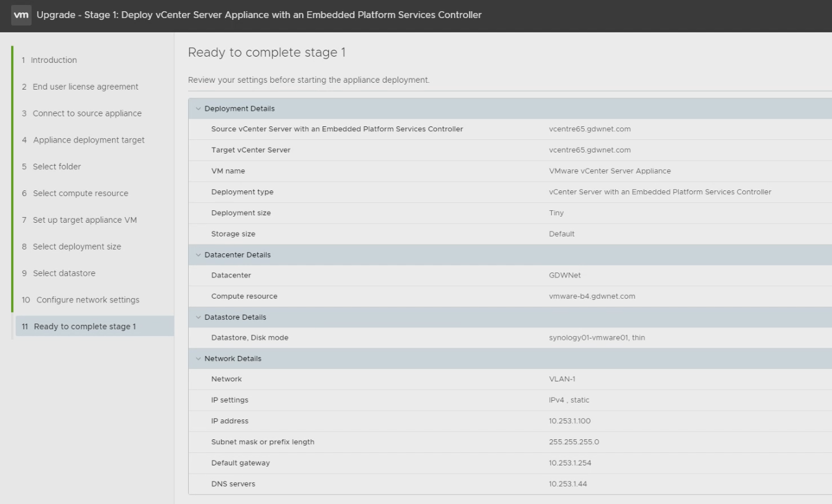832x504 pixels.
Task: Click the Storage size label
Action: pyautogui.click(x=233, y=234)
